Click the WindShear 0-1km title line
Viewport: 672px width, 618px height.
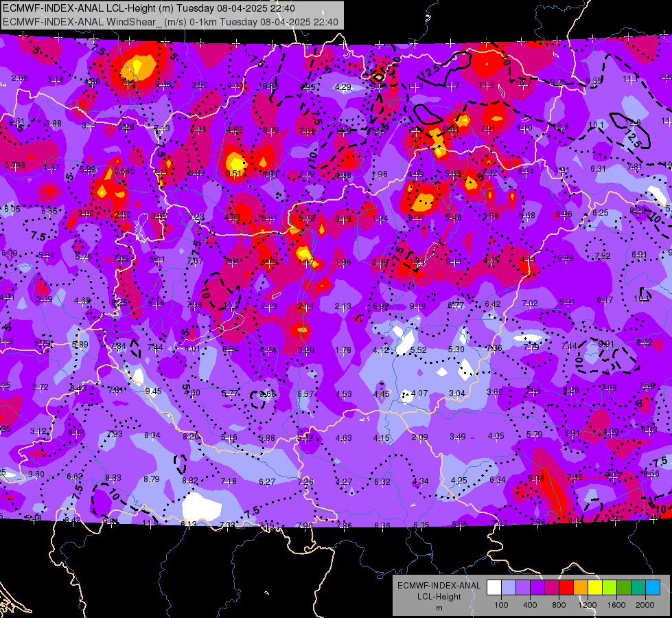click(170, 22)
